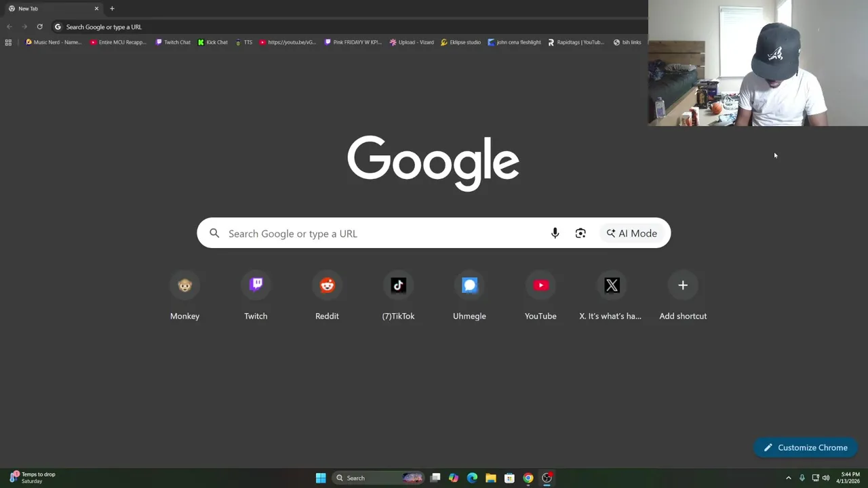Open Google Lens image search icon

pyautogui.click(x=580, y=233)
